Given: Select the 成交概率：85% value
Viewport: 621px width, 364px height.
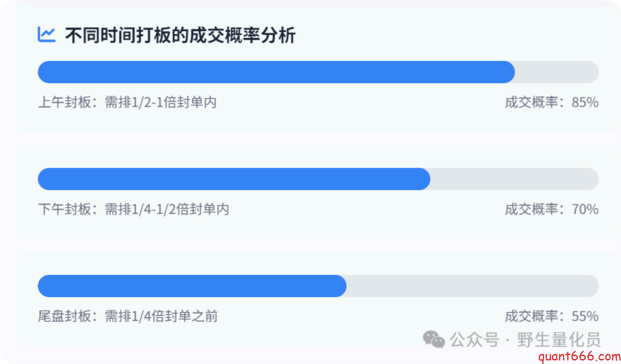Looking at the screenshot, I should coord(551,102).
